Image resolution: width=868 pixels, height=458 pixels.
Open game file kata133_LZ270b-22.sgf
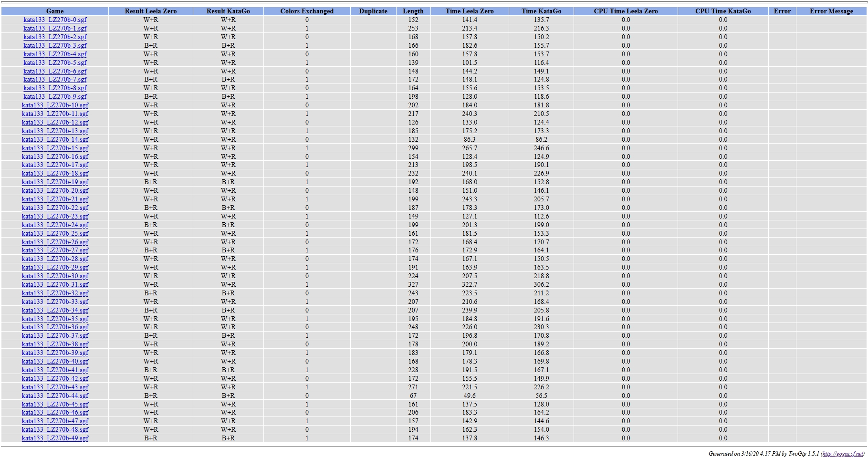click(x=55, y=208)
